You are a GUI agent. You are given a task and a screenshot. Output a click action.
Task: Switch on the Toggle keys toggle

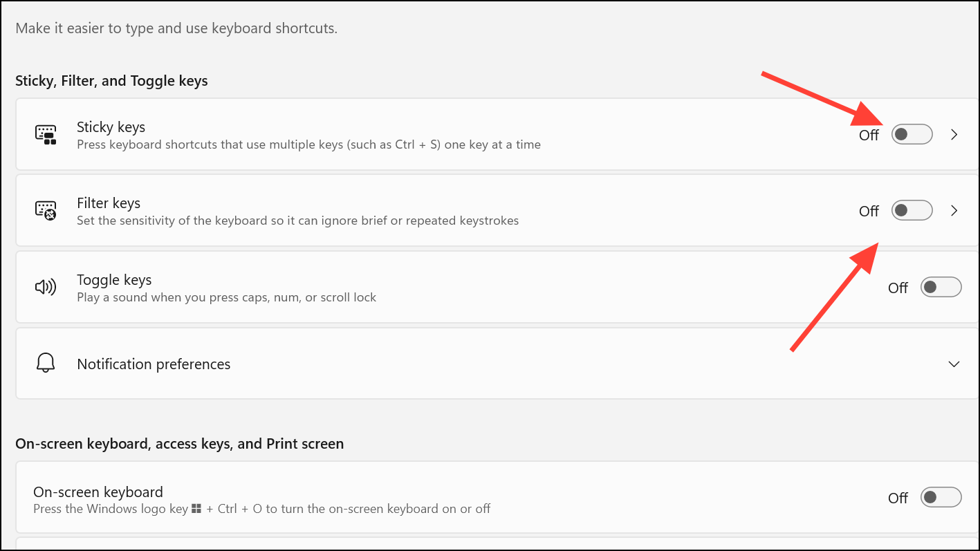click(941, 287)
